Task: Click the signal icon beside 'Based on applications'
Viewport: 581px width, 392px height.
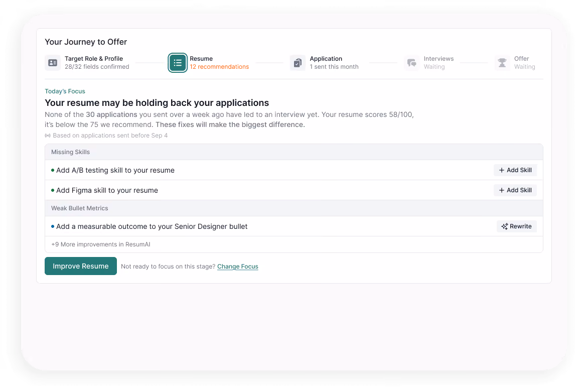Action: coord(48,136)
